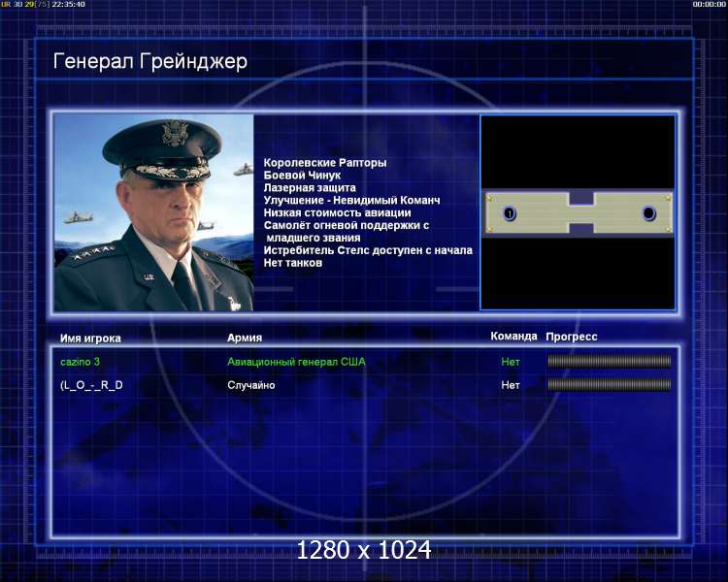Click the map preview thumbnail
728x582 pixels.
coord(578,212)
